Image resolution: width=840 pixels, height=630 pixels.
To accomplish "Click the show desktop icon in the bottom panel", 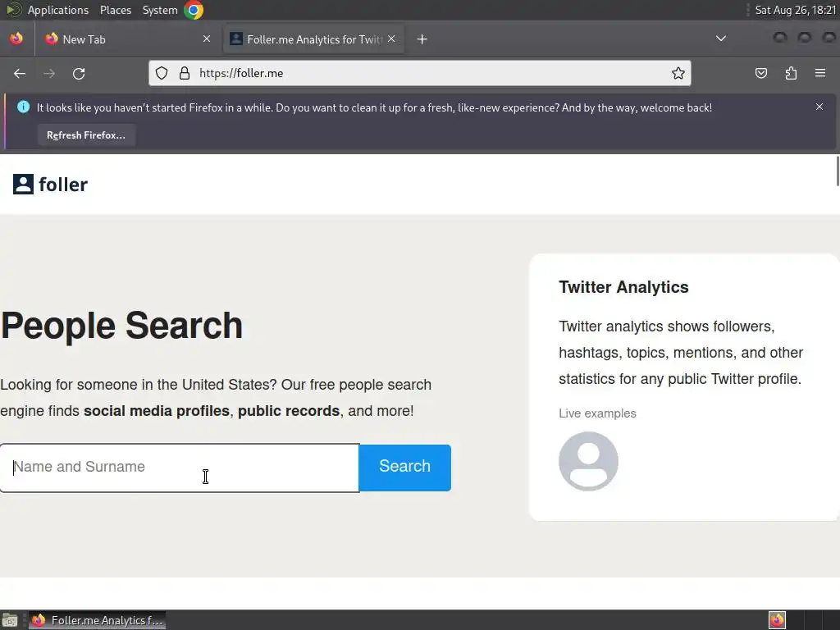I will pyautogui.click(x=10, y=620).
